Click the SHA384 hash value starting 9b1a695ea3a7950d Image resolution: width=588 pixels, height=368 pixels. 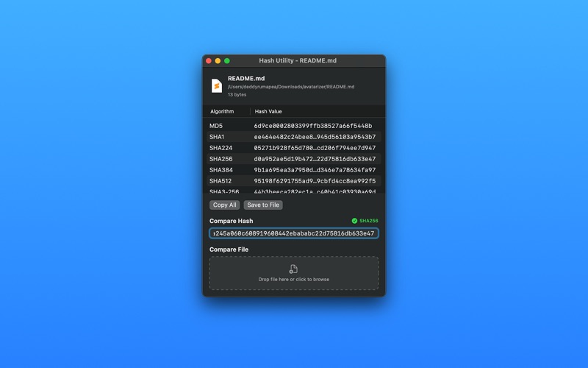coord(315,170)
